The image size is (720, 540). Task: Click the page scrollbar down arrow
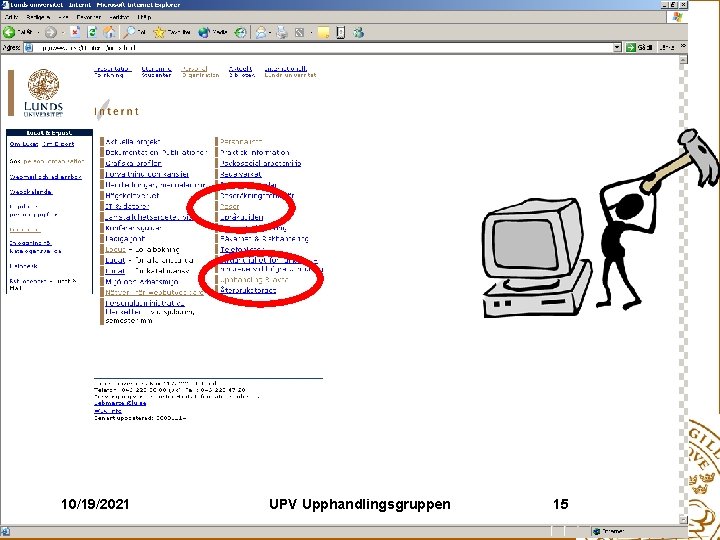click(x=683, y=519)
